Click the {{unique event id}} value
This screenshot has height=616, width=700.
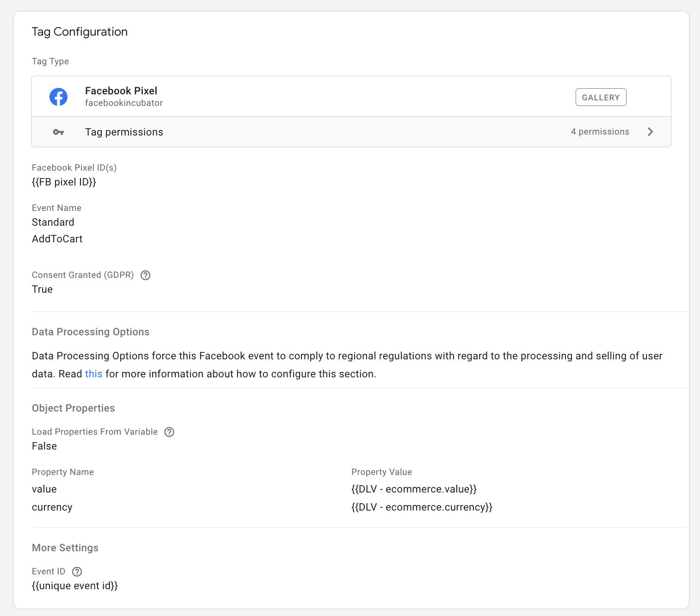(x=75, y=586)
